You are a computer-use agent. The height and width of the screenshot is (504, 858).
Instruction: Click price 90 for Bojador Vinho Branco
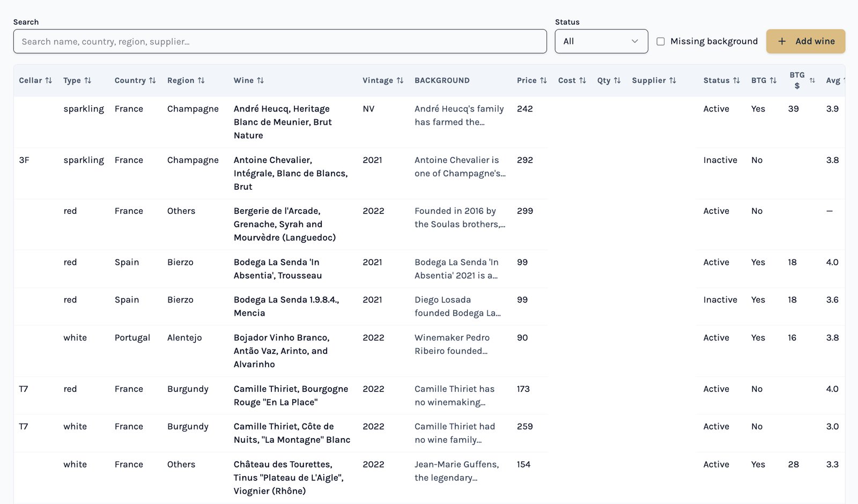(522, 338)
